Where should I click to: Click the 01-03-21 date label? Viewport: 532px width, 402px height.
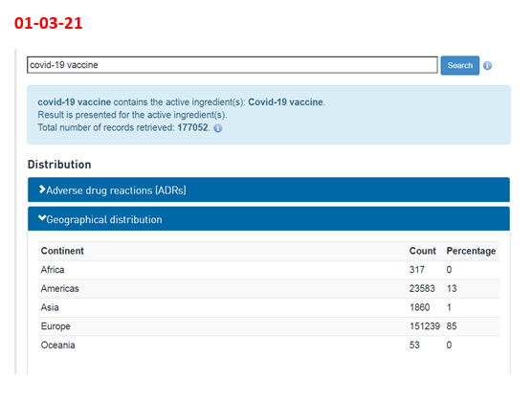pyautogui.click(x=48, y=23)
